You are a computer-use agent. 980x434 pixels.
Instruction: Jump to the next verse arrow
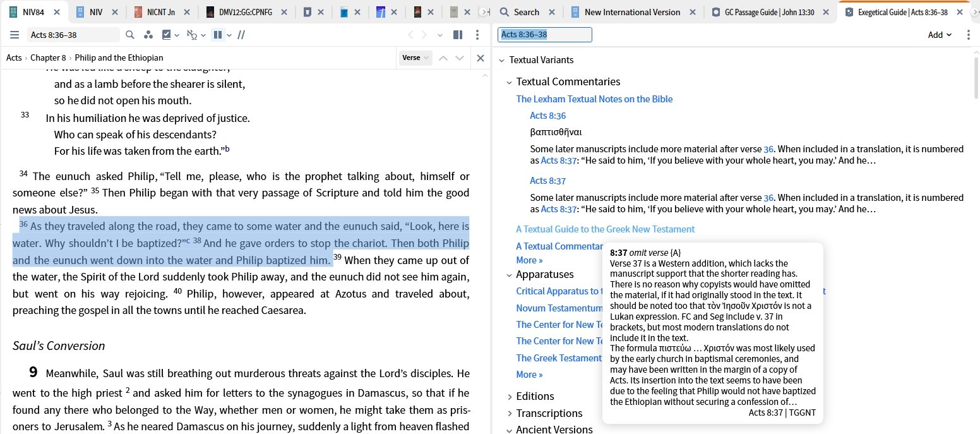[x=460, y=57]
